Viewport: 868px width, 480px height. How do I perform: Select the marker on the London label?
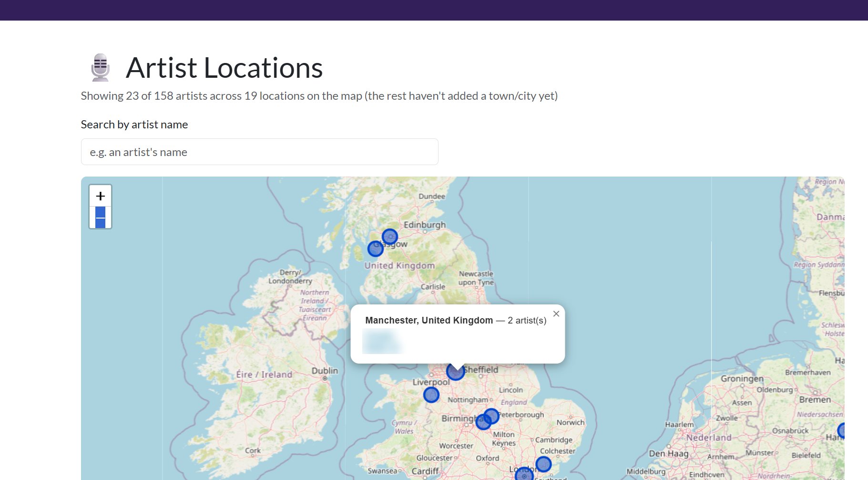[x=524, y=475]
